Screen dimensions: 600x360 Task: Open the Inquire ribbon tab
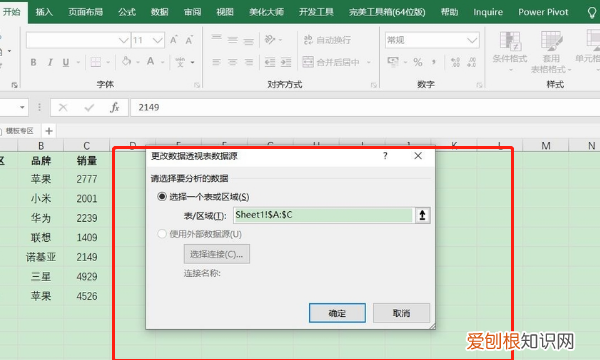(x=488, y=12)
